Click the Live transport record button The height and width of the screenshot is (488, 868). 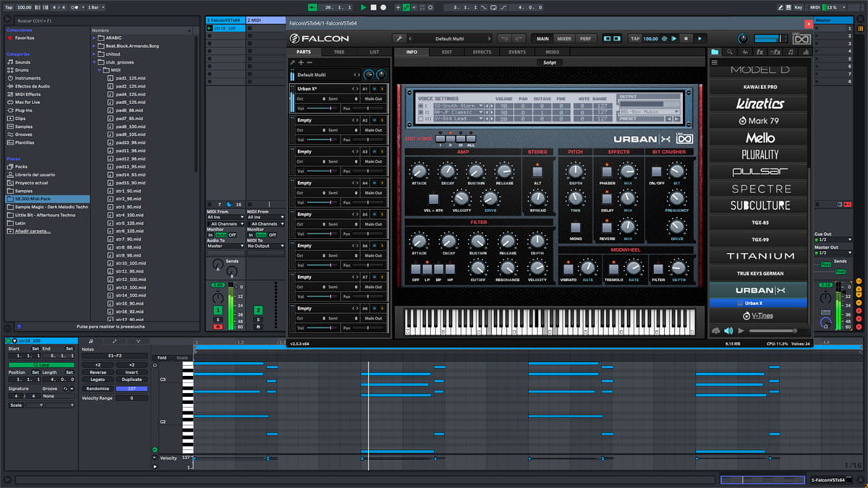[383, 7]
